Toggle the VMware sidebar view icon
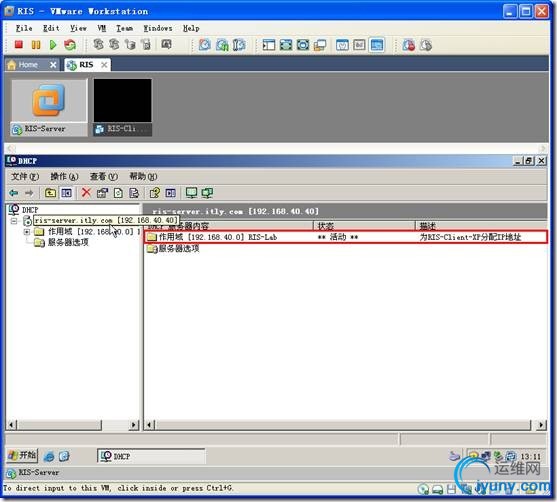Viewport: 557px width, 502px height. (x=269, y=45)
